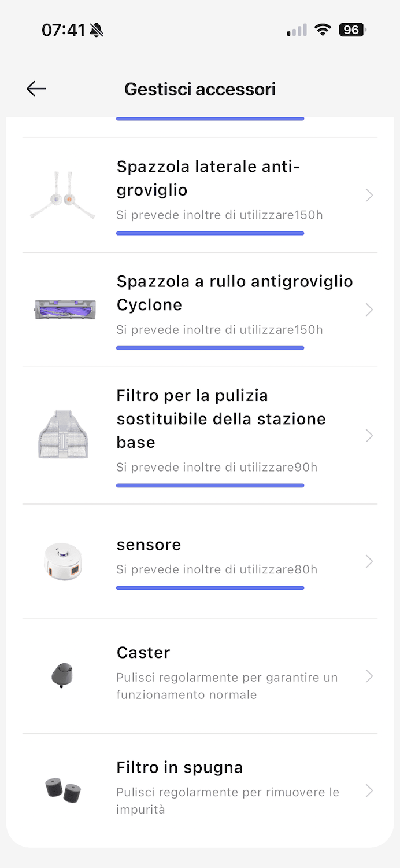Tap the Wi-Fi status icon

click(322, 30)
